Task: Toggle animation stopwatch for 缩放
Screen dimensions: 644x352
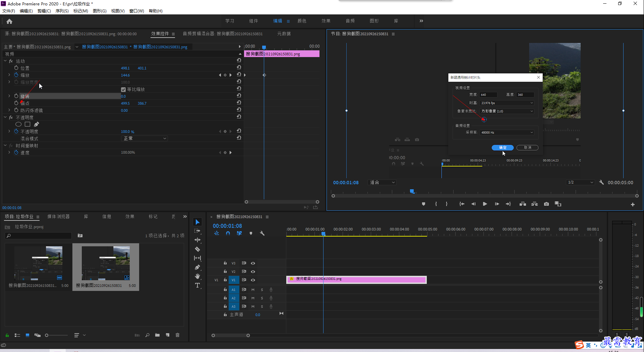Action: 16,75
